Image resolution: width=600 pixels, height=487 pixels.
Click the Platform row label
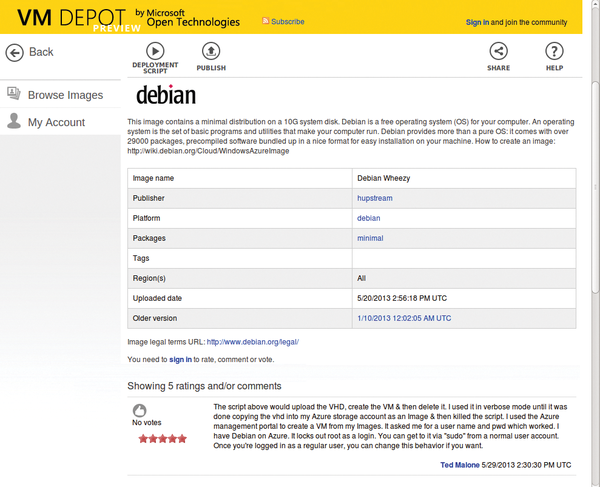pyautogui.click(x=146, y=218)
